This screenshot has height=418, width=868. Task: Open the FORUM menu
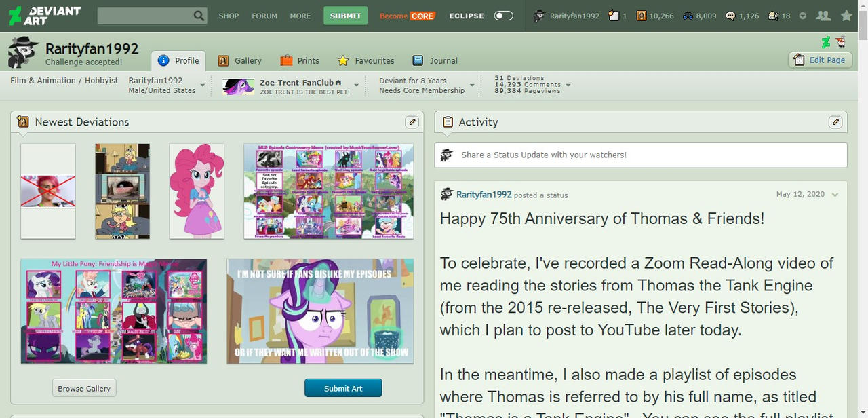[x=264, y=16]
